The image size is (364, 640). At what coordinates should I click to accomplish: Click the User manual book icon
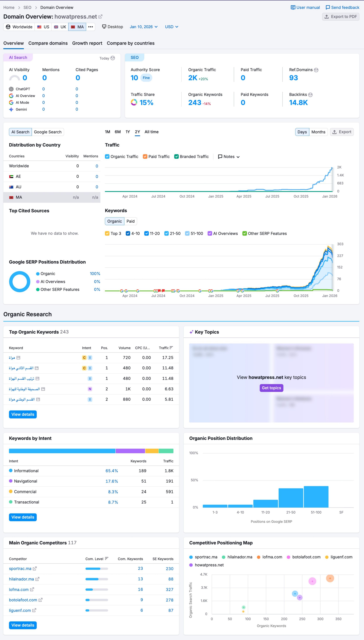point(293,7)
